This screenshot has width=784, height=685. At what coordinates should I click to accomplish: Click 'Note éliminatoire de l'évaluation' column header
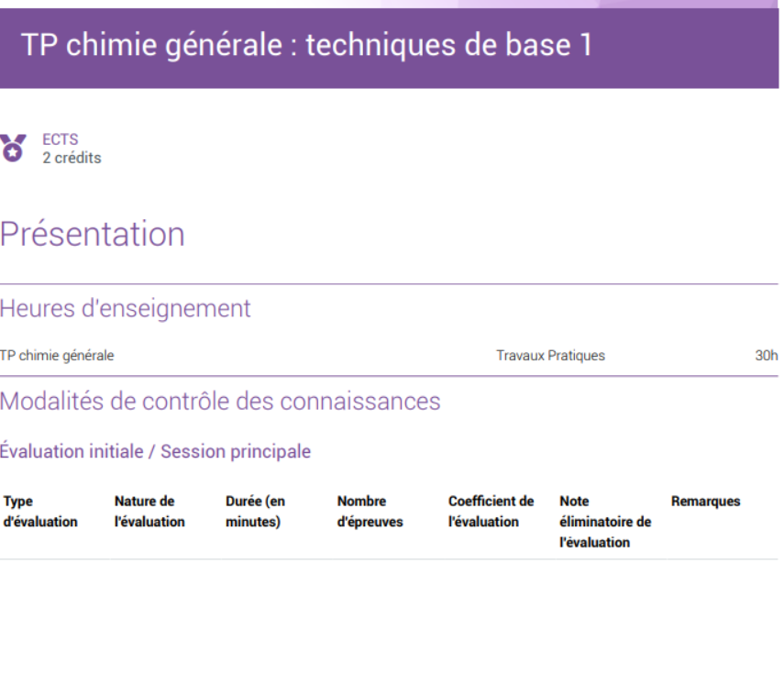(605, 522)
